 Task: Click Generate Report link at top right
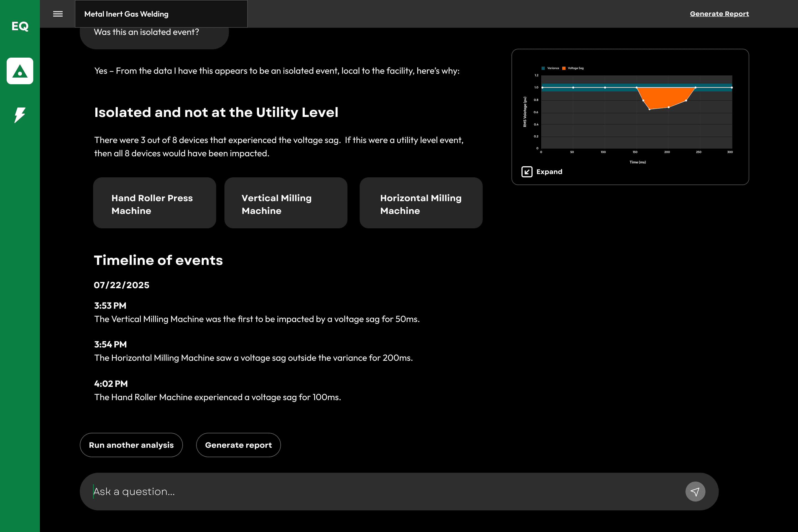coord(719,14)
